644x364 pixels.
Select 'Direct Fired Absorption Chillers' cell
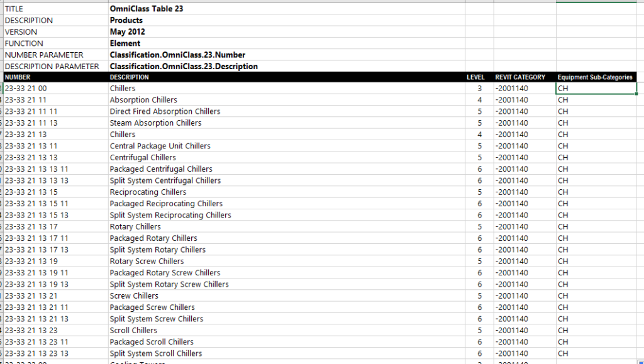pos(287,111)
